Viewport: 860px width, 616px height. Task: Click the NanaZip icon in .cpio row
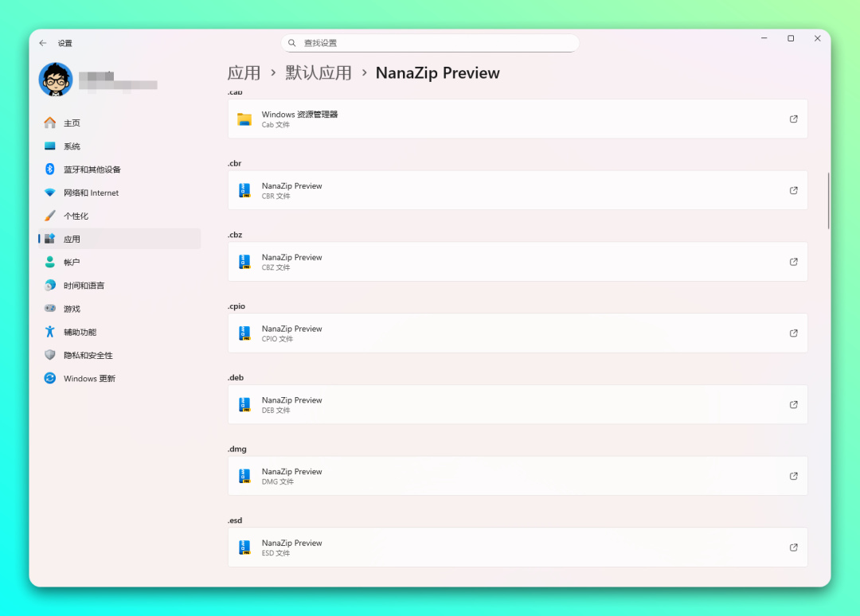[244, 333]
